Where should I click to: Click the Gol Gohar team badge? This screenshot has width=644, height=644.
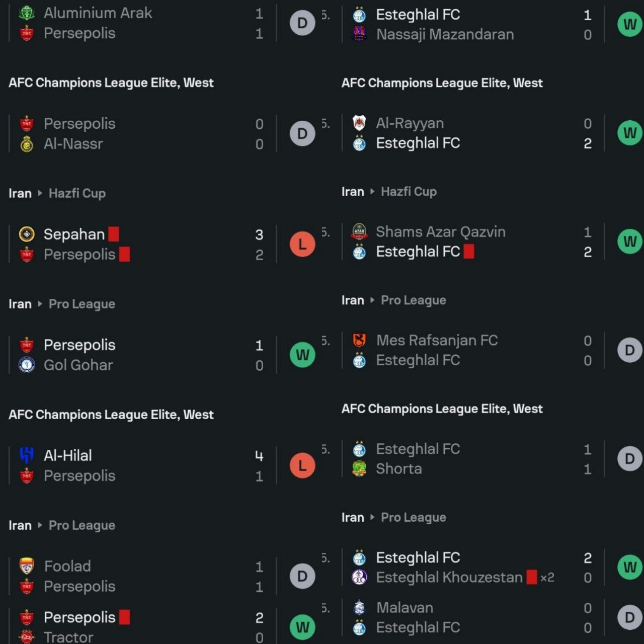coord(26,365)
